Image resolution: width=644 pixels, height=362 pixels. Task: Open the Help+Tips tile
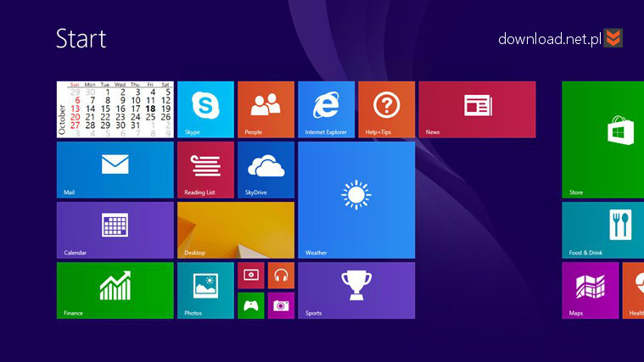coord(386,109)
